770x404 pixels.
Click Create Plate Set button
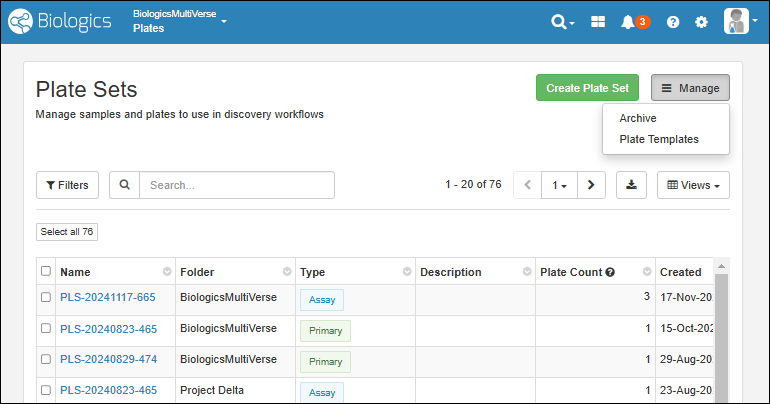click(x=587, y=88)
